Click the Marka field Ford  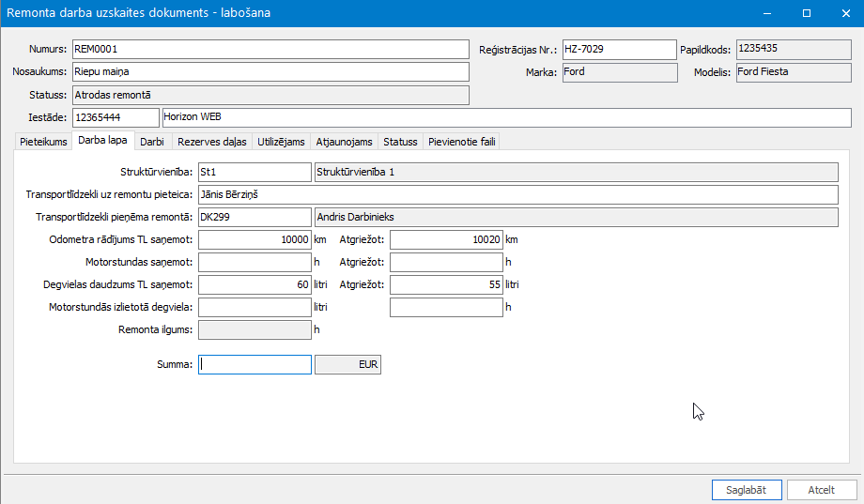click(620, 72)
